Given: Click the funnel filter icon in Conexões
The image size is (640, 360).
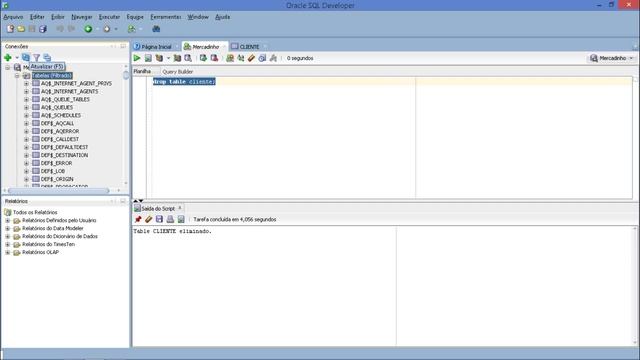Looking at the screenshot, I should [x=36, y=58].
